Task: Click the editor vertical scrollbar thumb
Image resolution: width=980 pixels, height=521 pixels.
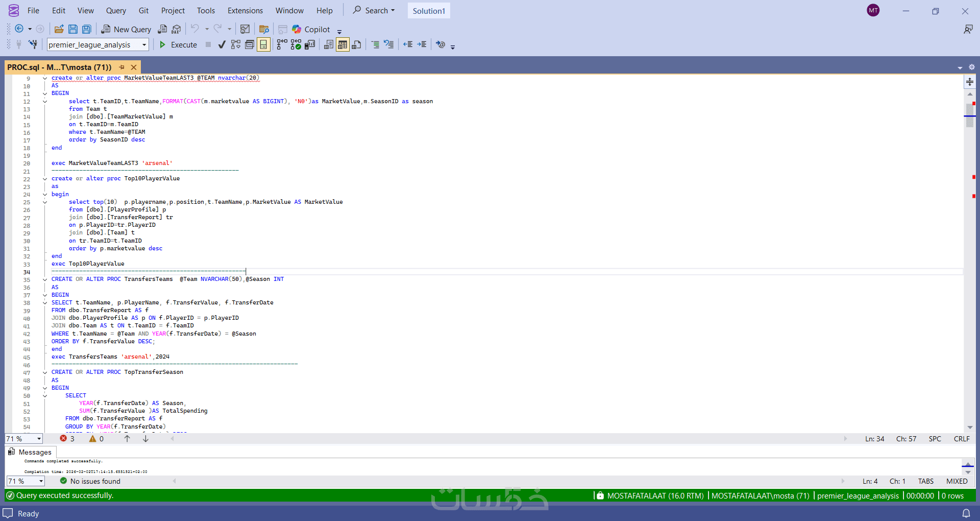Action: point(970,115)
